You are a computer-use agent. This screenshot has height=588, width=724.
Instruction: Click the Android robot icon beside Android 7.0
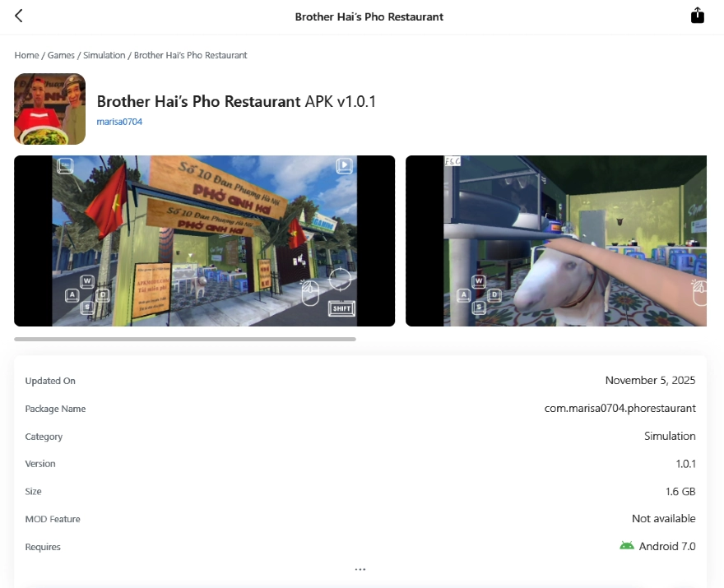(627, 545)
